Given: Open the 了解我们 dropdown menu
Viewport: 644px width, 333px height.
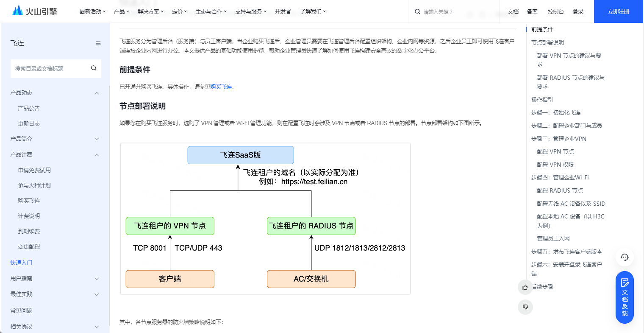Looking at the screenshot, I should pyautogui.click(x=313, y=11).
